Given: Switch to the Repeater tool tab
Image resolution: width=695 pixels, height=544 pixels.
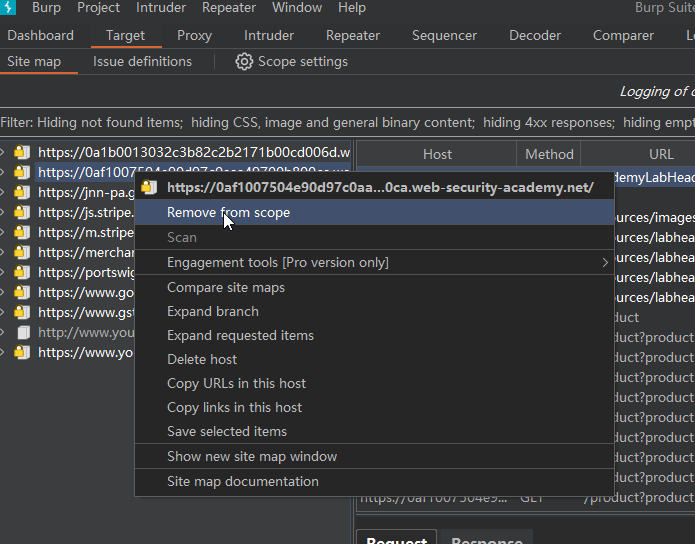Looking at the screenshot, I should (x=353, y=35).
